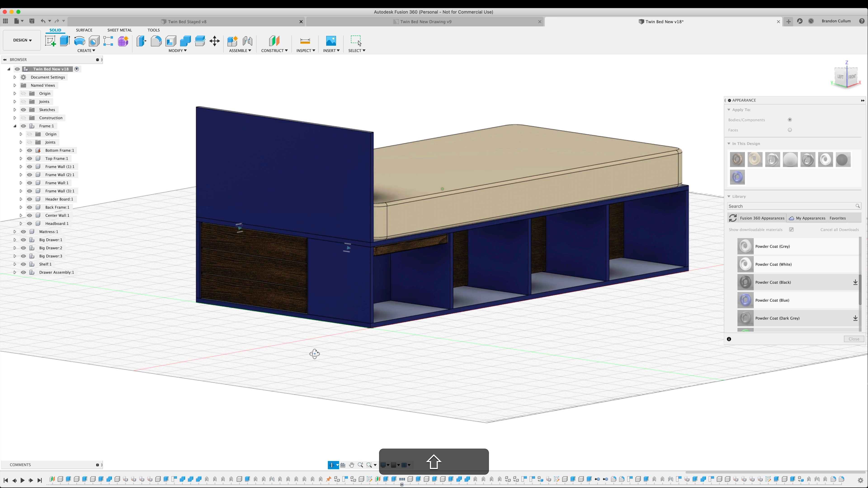Select the Press Pull tool
The height and width of the screenshot is (488, 868).
click(x=142, y=41)
